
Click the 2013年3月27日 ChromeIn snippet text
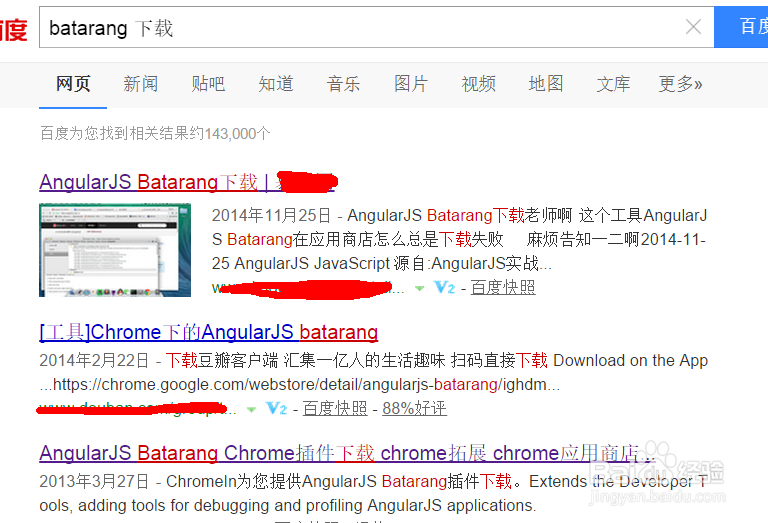click(373, 493)
